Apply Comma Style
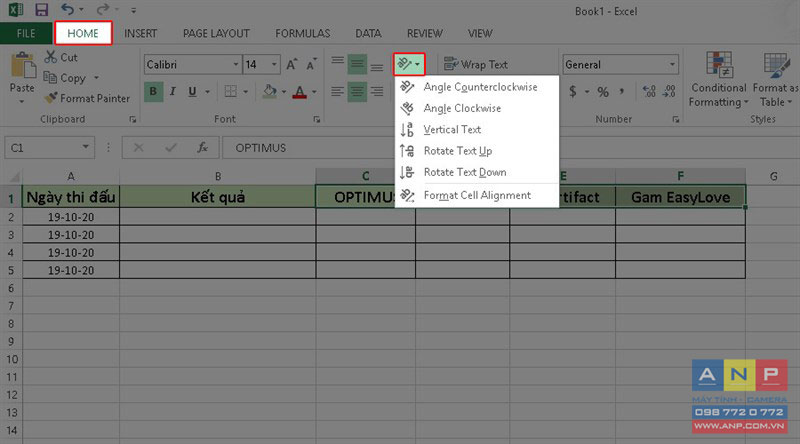 point(621,92)
